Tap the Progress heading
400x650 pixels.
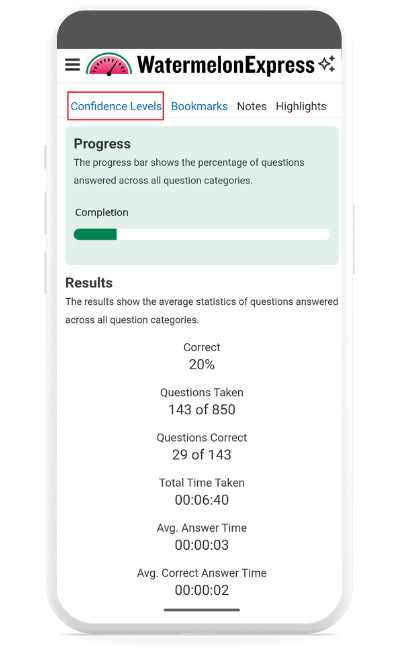click(102, 144)
